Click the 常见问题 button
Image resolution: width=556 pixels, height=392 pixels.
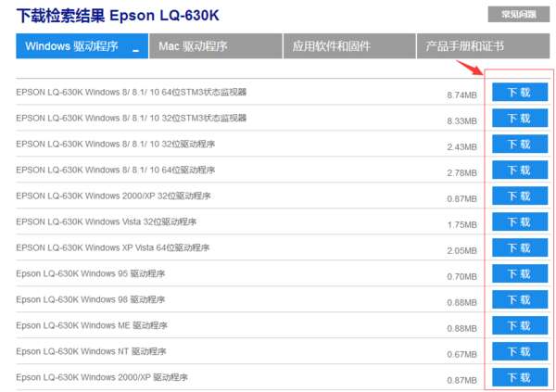[519, 15]
